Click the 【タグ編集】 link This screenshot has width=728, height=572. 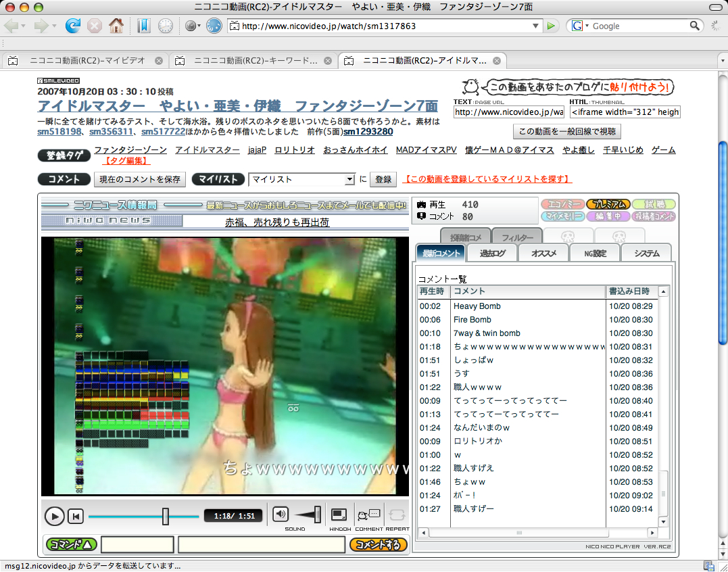(127, 161)
